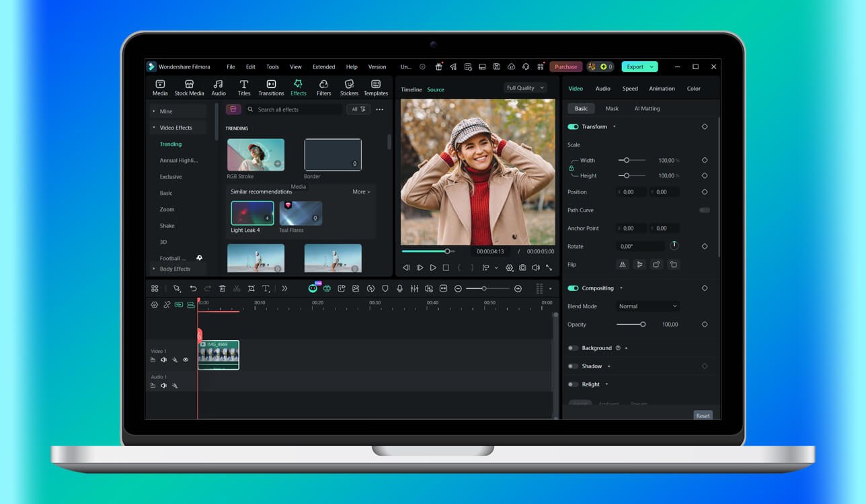Select the Trending effects category
This screenshot has width=866, height=504.
[171, 144]
